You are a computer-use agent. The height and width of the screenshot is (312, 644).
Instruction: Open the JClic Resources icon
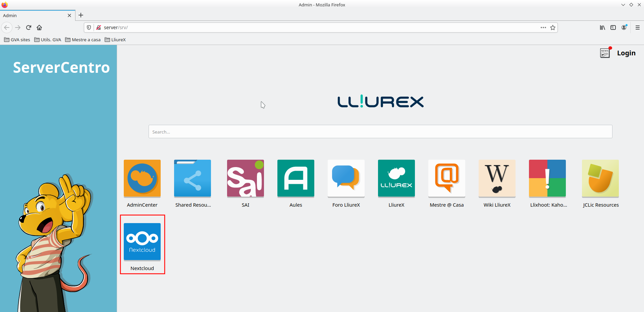point(600,178)
